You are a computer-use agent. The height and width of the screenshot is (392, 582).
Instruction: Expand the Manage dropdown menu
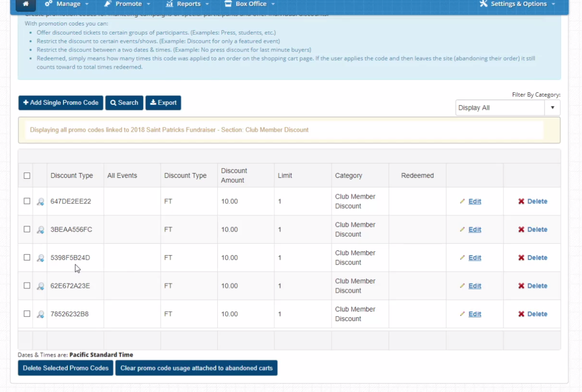(x=67, y=4)
